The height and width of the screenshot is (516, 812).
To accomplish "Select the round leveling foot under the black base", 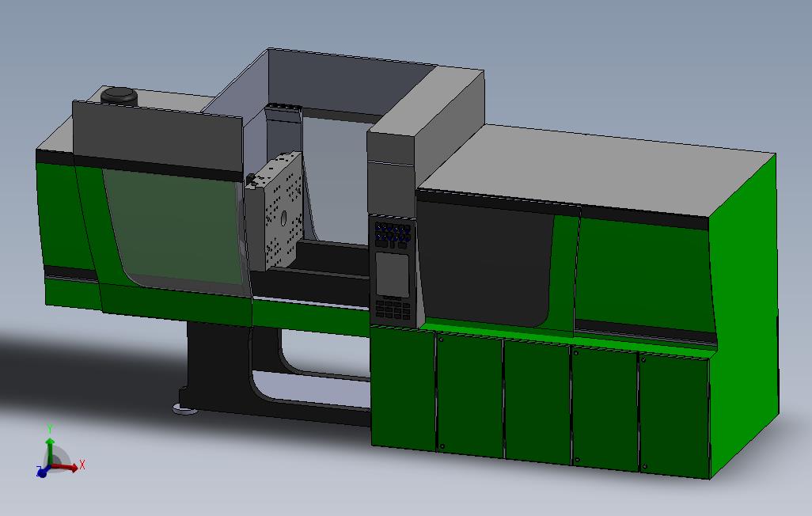I will 185,410.
